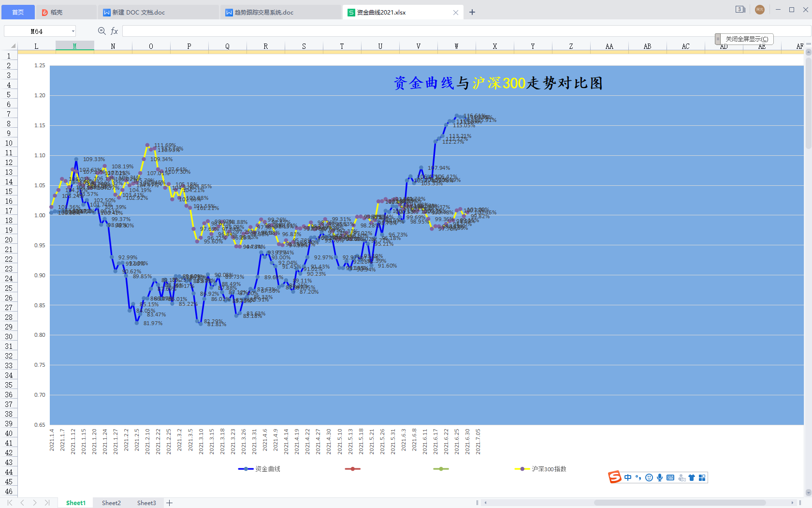Click the zoom magnifier icon beside fx

point(101,31)
